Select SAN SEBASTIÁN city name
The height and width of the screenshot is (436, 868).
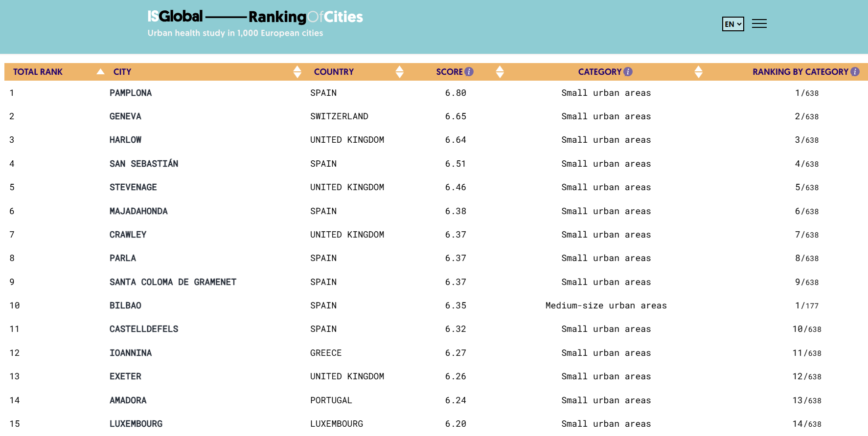point(144,163)
